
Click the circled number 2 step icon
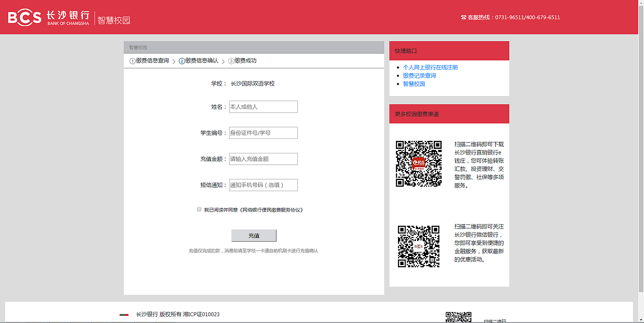point(182,61)
